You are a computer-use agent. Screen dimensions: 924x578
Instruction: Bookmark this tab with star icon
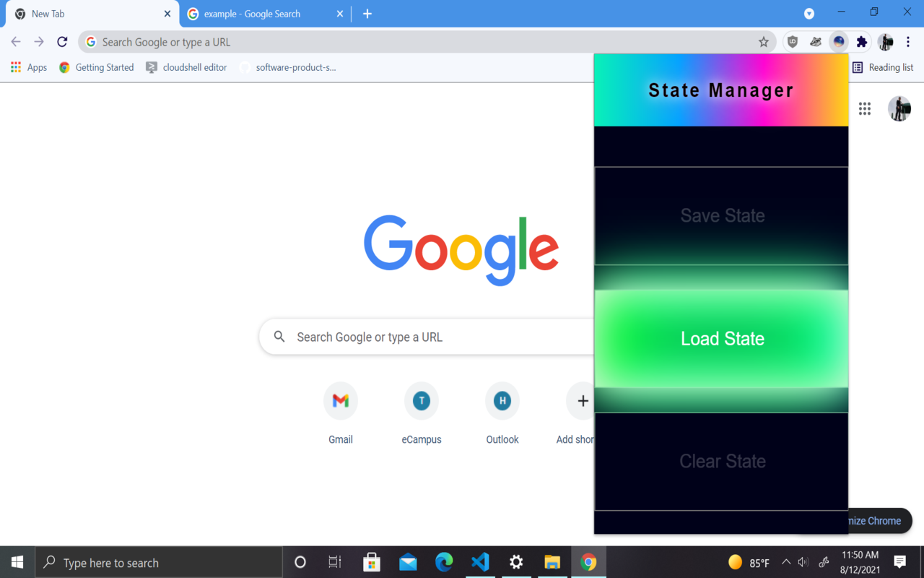tap(764, 42)
